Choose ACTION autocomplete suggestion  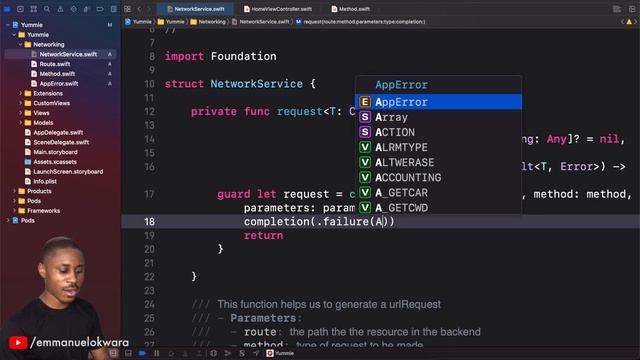point(438,132)
